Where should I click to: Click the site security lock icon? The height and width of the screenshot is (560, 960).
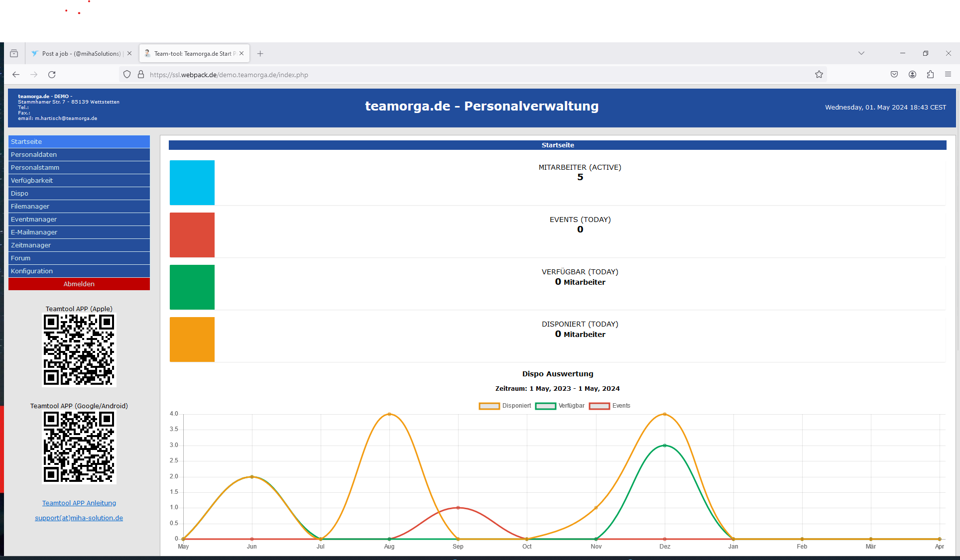pyautogui.click(x=141, y=75)
